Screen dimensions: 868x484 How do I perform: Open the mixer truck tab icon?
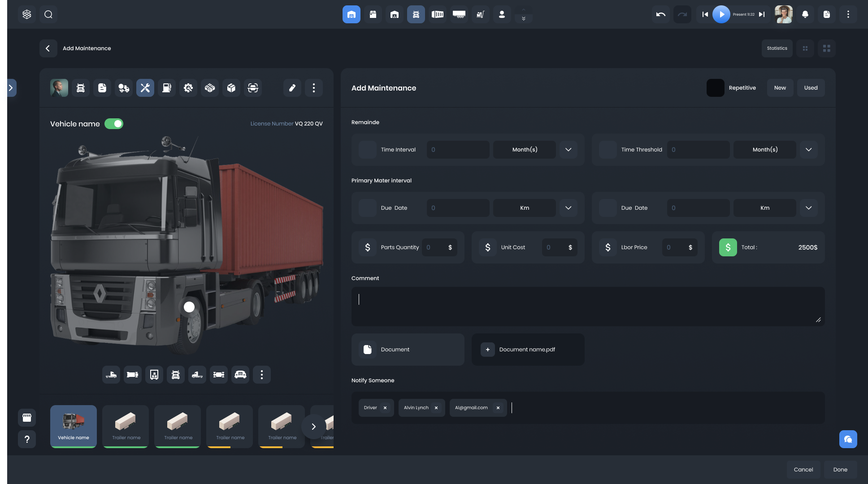(124, 88)
